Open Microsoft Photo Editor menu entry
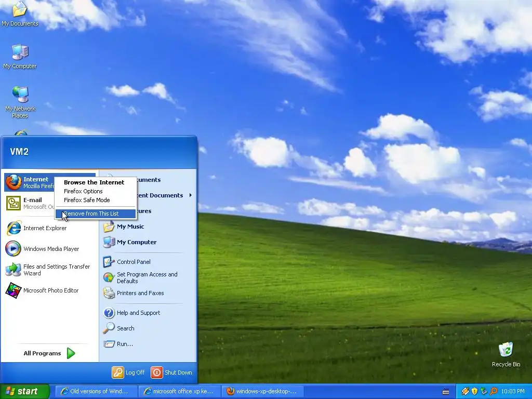Image resolution: width=532 pixels, height=399 pixels. 50,290
